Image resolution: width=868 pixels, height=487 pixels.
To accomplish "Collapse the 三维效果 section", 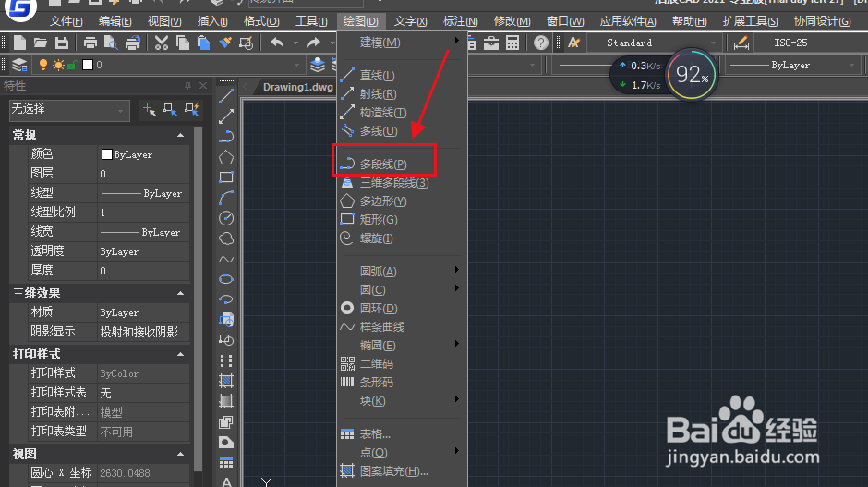I will pos(180,293).
